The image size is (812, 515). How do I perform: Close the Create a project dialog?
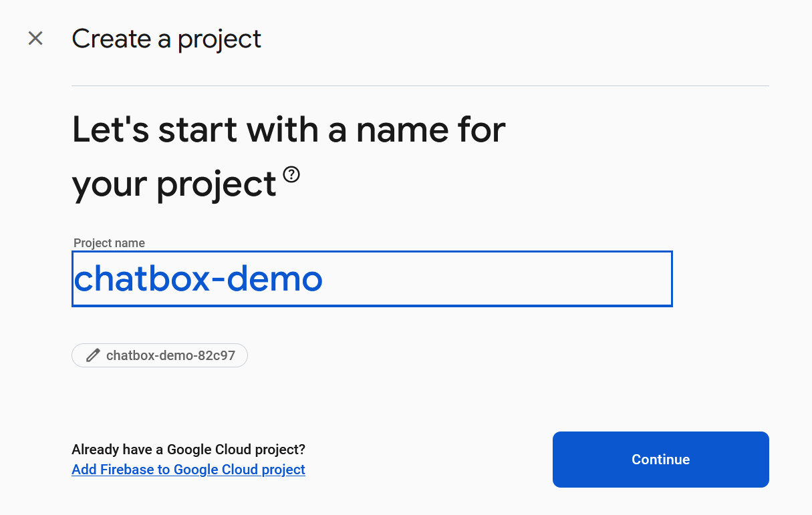(x=35, y=38)
